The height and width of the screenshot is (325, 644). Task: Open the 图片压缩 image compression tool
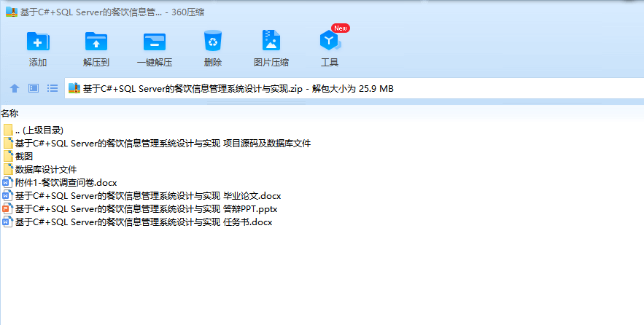point(271,40)
